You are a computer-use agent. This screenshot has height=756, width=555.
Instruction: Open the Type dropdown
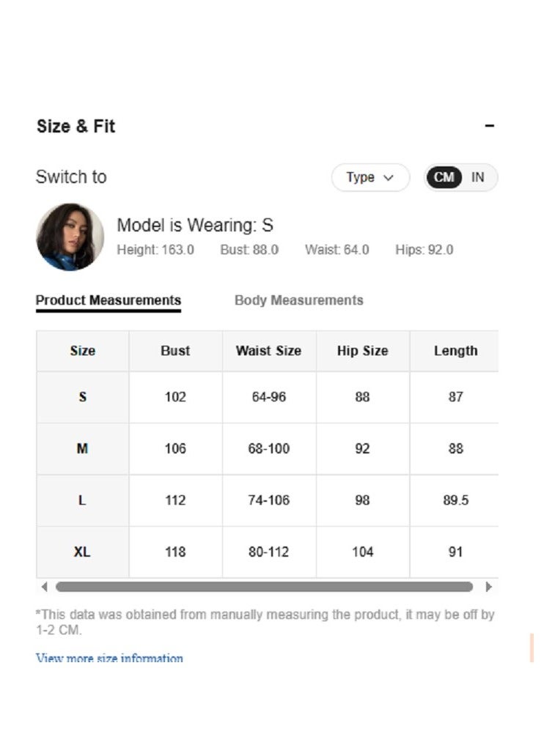click(370, 177)
